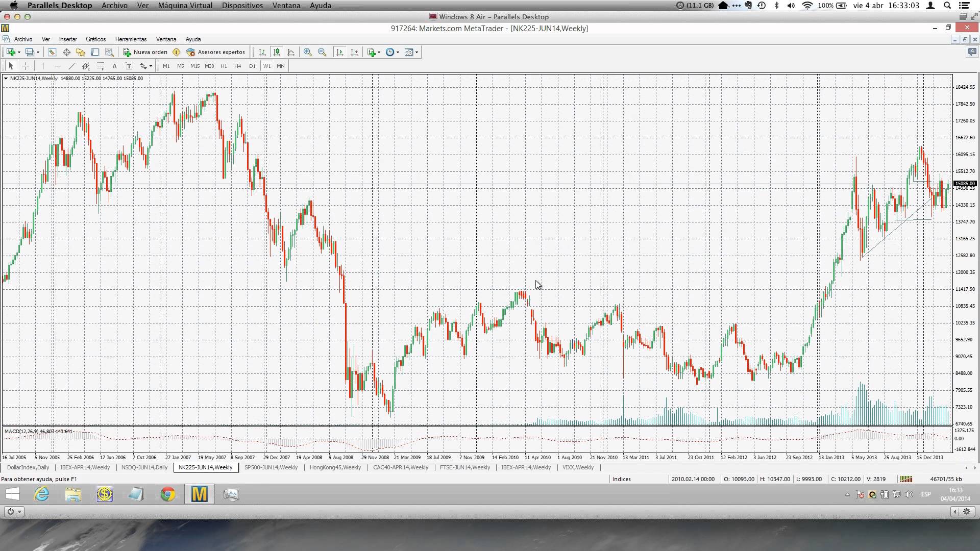Select the trendline drawing tool
This screenshot has height=551, width=980.
point(71,66)
